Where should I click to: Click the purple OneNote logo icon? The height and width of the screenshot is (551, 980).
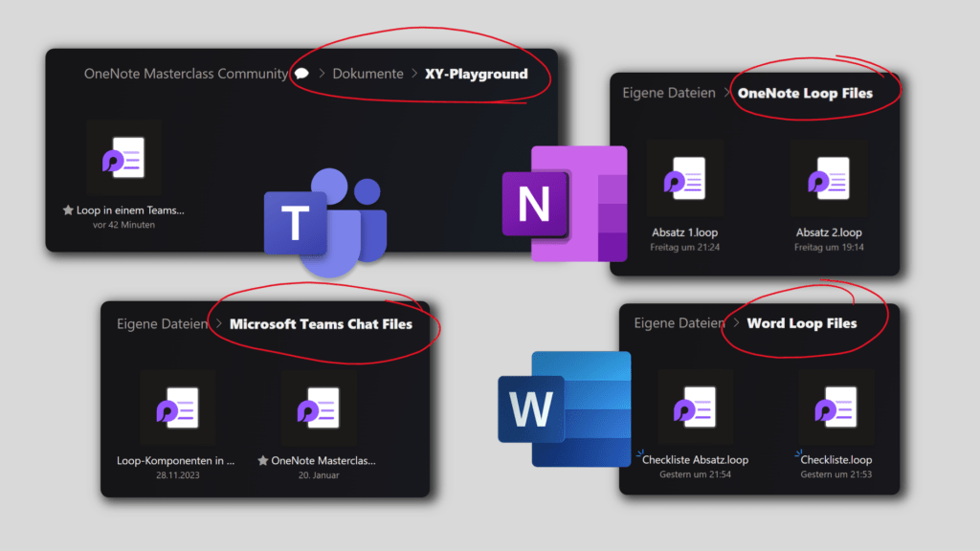pyautogui.click(x=565, y=204)
